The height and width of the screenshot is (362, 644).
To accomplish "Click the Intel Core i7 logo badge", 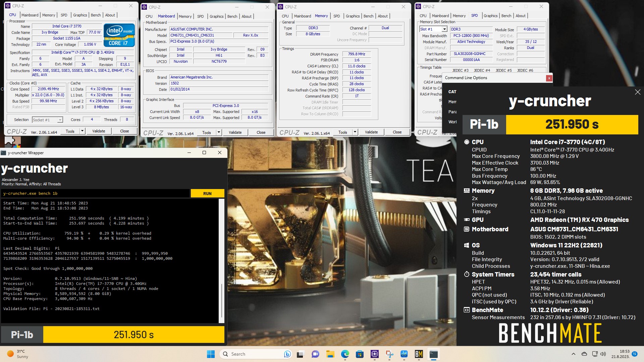I will coord(119,35).
